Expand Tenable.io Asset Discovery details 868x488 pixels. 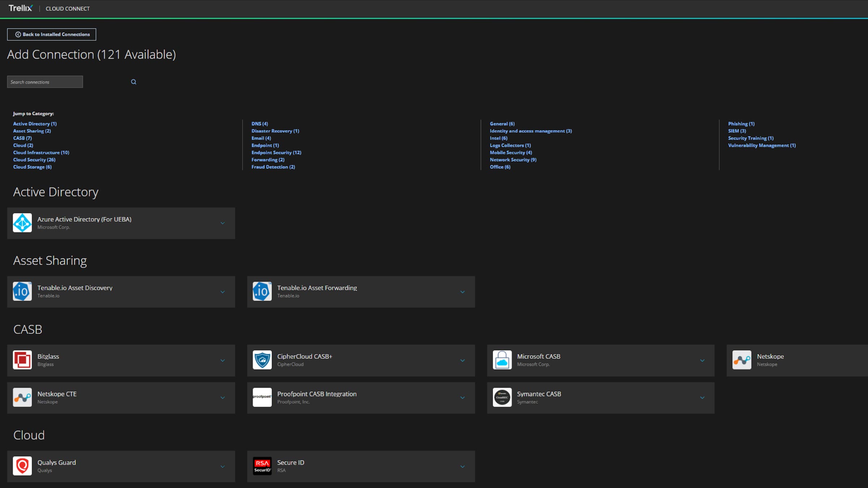pos(223,292)
